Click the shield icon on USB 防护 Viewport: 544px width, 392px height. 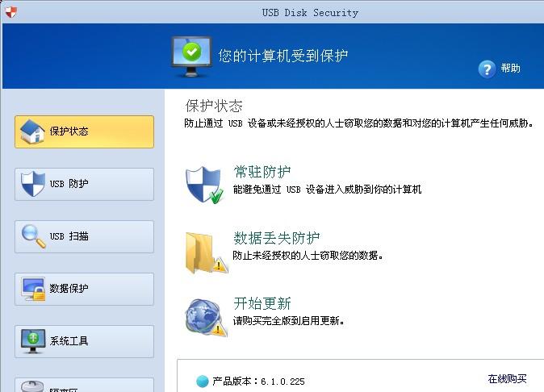coord(32,184)
